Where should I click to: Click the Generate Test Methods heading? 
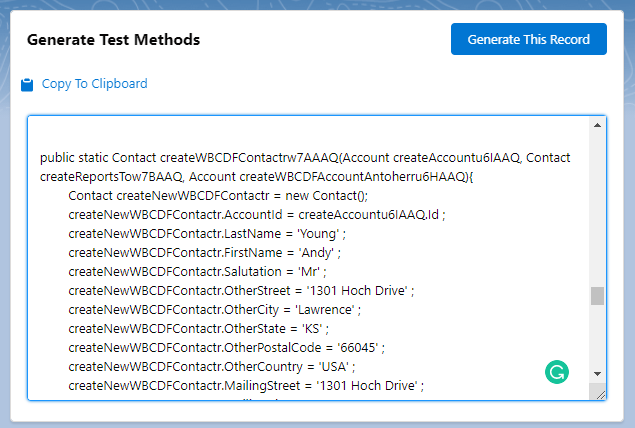click(x=113, y=40)
